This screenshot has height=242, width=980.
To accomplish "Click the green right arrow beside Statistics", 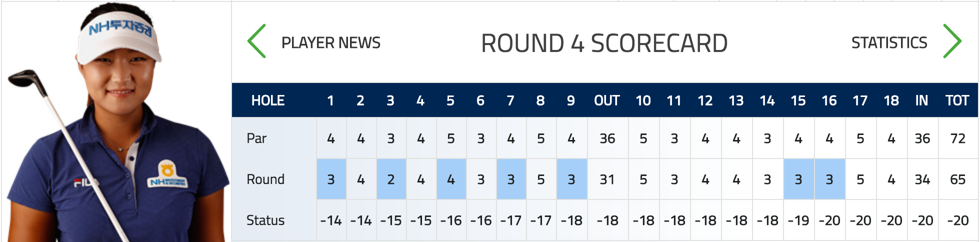I will [x=952, y=41].
